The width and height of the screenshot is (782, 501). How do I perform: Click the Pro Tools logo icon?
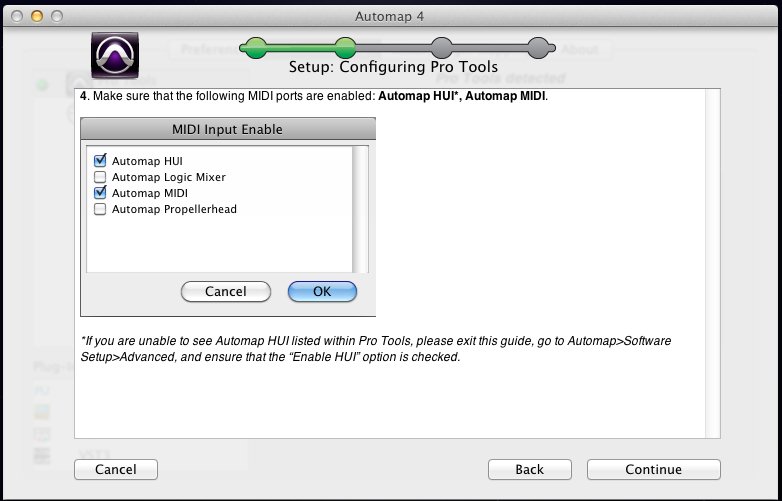click(x=115, y=54)
